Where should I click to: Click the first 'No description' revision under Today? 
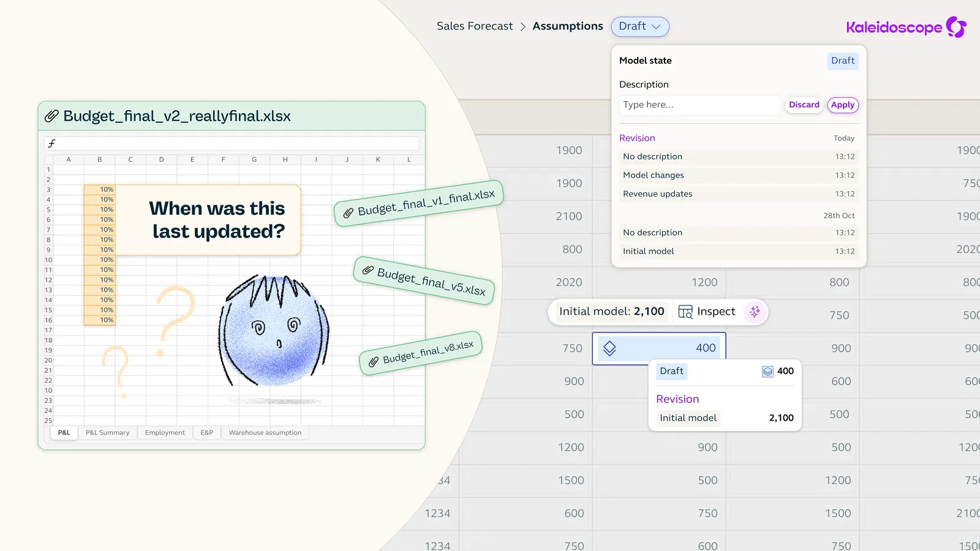tap(739, 157)
